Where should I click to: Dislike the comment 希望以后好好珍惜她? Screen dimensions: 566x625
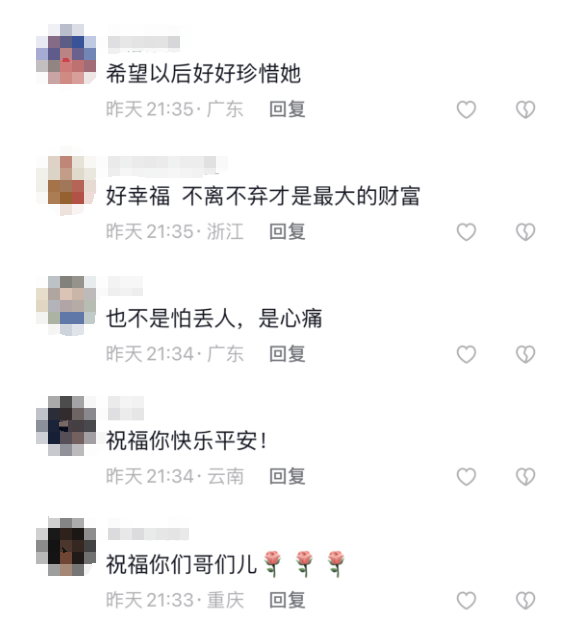[525, 110]
